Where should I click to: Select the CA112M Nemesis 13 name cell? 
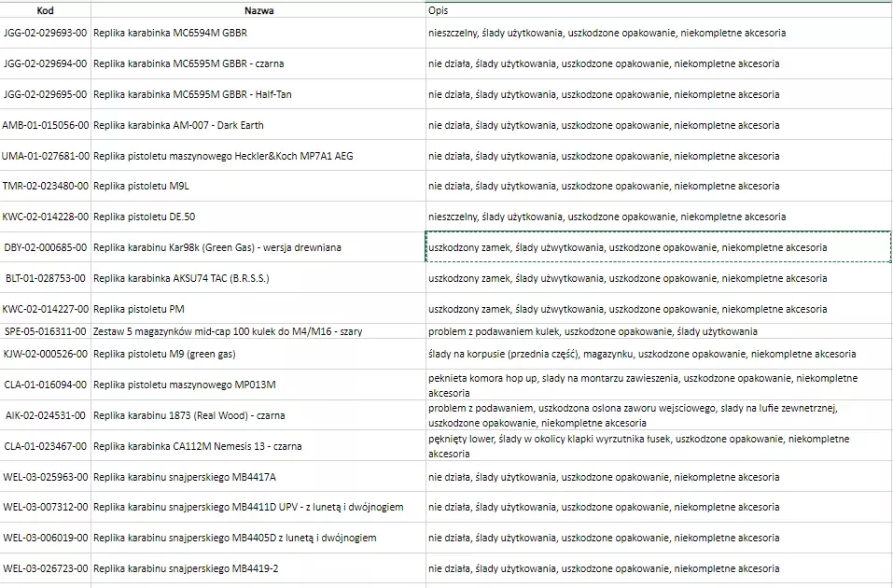pyautogui.click(x=258, y=446)
